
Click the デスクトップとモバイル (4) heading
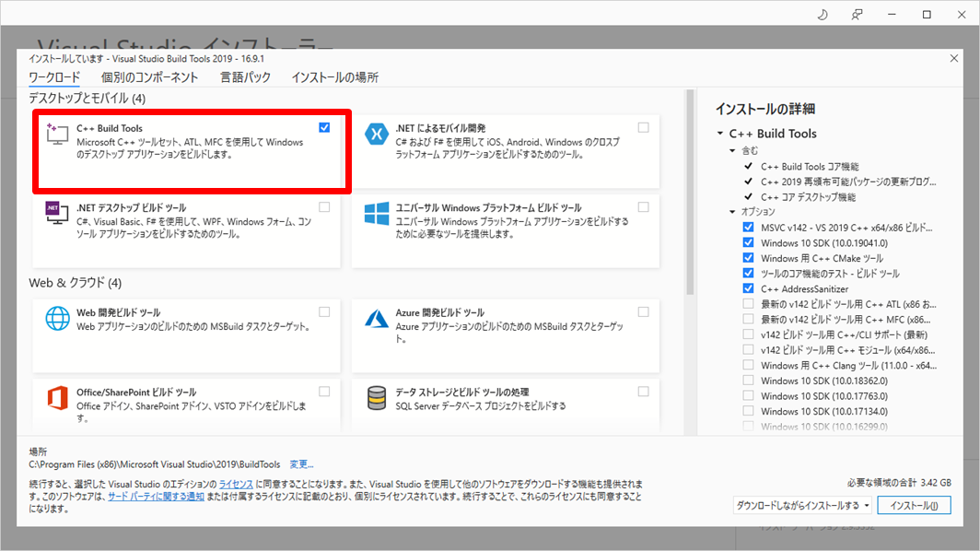pyautogui.click(x=87, y=99)
